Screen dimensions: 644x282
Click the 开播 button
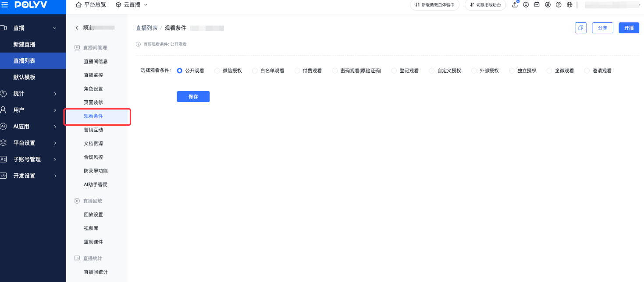point(629,28)
